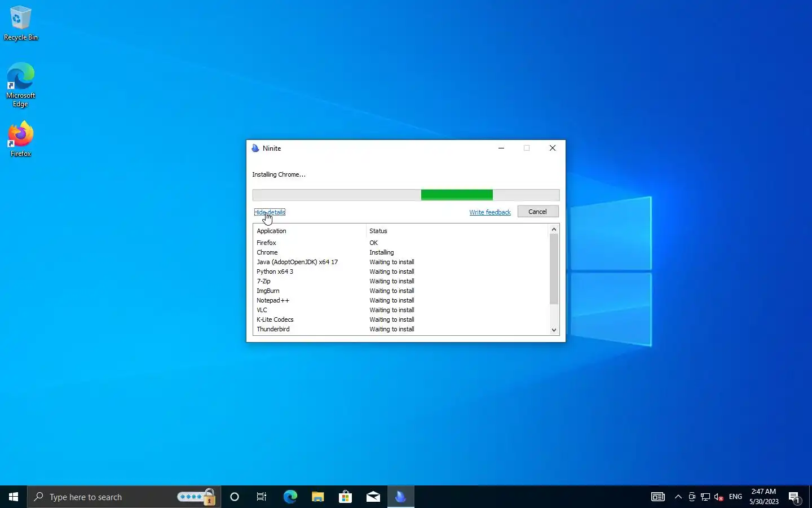This screenshot has width=812, height=508.
Task: Open the Recycle Bin desktop icon
Action: (21, 24)
